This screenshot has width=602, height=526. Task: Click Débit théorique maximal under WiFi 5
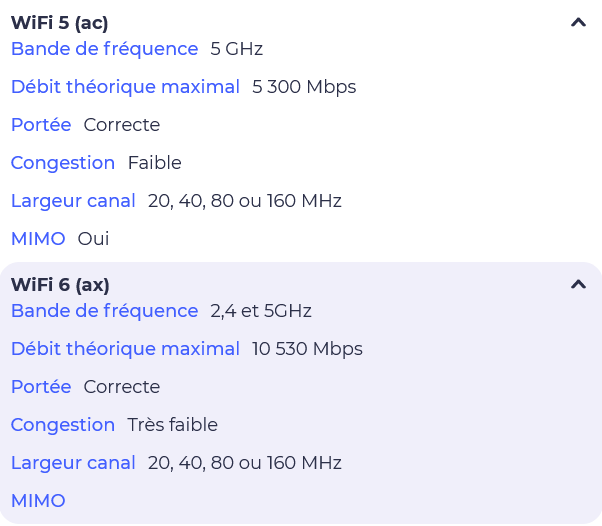[x=125, y=87]
